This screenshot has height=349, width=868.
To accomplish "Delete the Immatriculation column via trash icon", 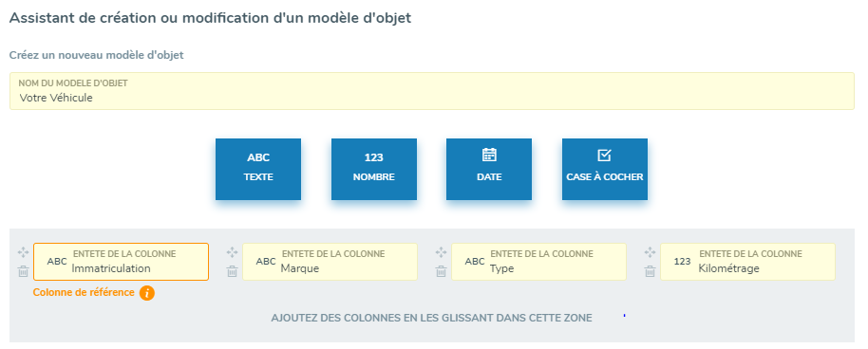I will [x=23, y=271].
